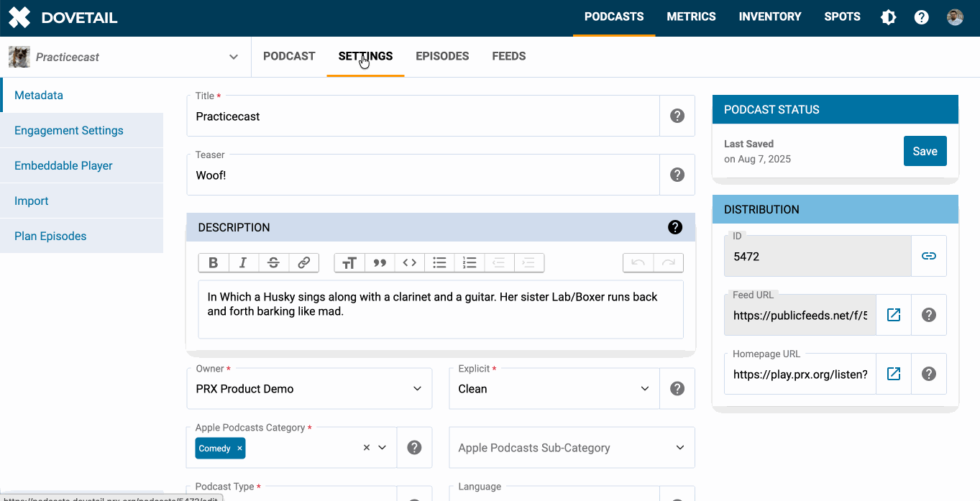
Task: Create a bulleted list in description
Action: 440,263
